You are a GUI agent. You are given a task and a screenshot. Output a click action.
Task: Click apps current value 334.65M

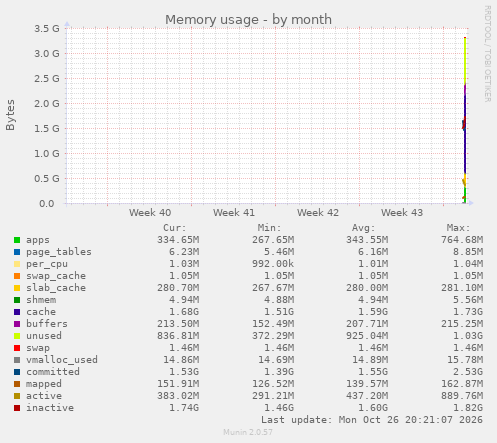point(178,240)
